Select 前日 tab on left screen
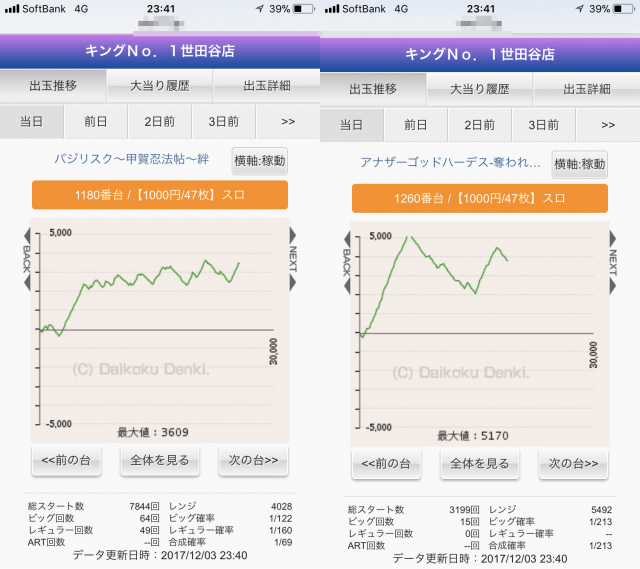 (x=96, y=122)
